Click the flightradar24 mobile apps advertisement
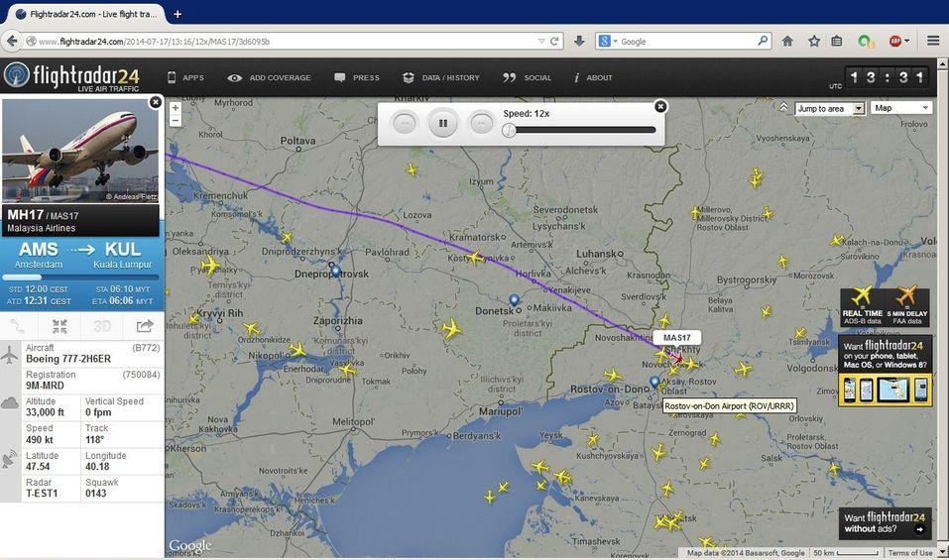 (885, 370)
